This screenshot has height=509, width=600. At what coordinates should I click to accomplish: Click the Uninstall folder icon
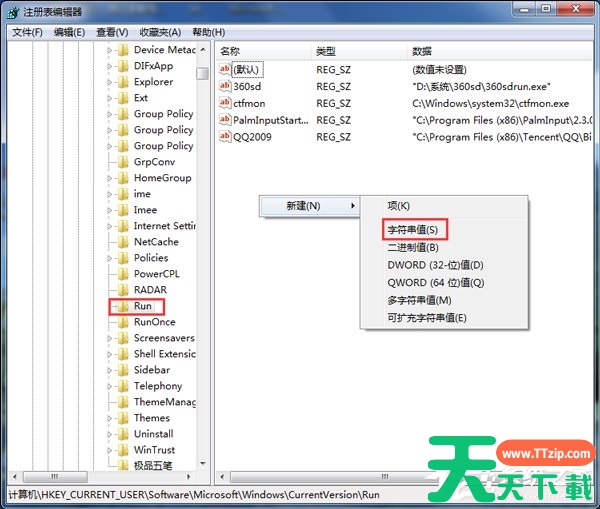[123, 434]
